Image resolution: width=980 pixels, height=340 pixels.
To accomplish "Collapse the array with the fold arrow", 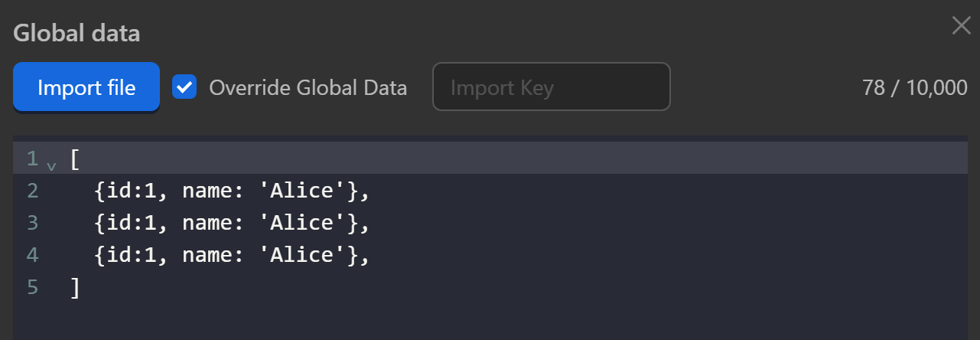I will pos(51,164).
